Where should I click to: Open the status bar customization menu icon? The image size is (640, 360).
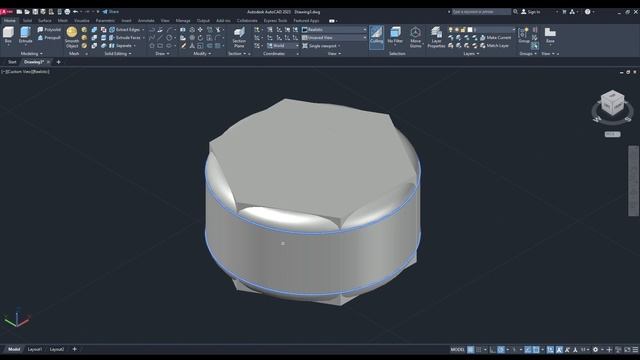click(635, 349)
